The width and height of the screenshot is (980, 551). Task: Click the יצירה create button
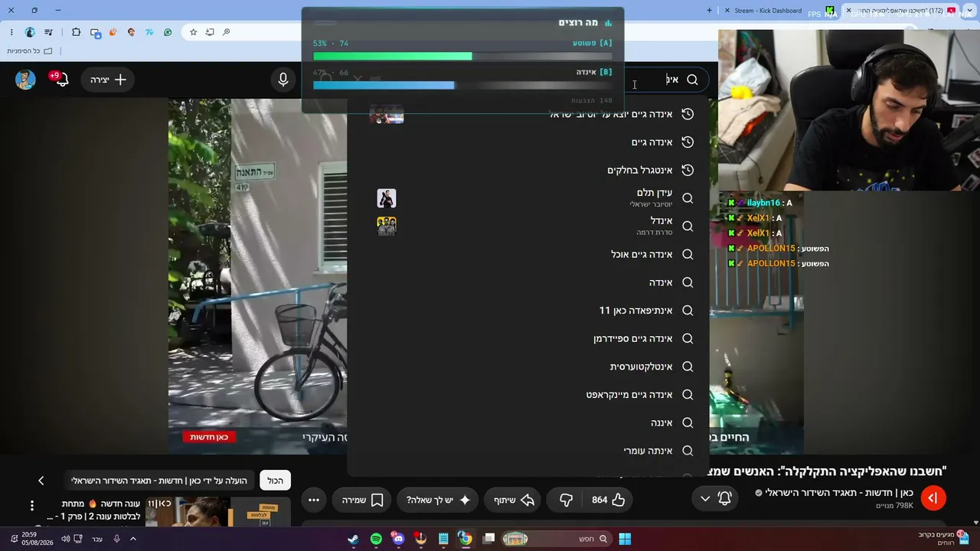(x=109, y=80)
